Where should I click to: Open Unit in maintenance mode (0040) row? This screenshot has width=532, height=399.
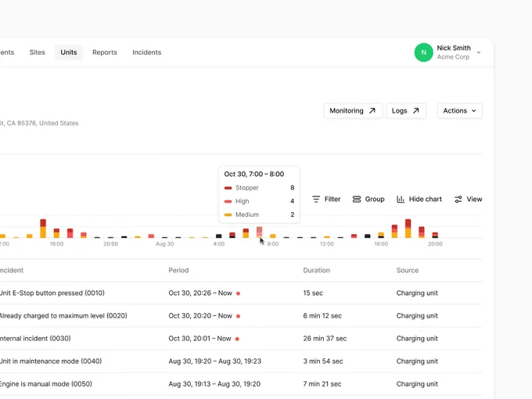click(x=241, y=361)
